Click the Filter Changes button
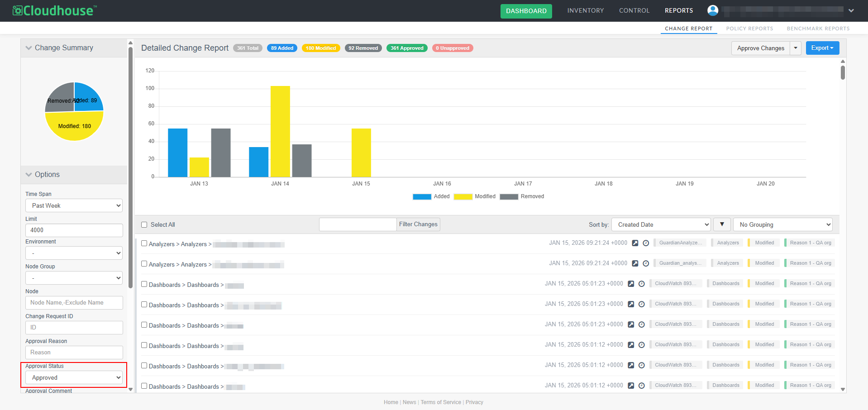Image resolution: width=868 pixels, height=410 pixels. 418,224
